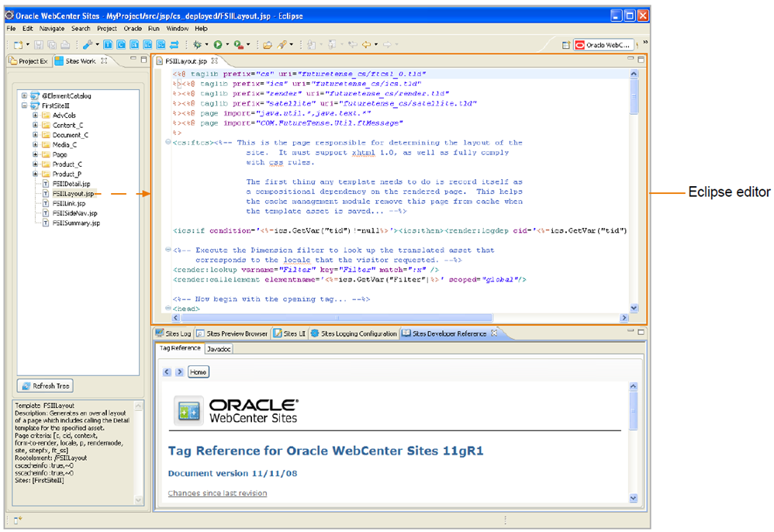774x532 pixels.
Task: Click the yellow Back arrow in toolbar
Action: 366,45
